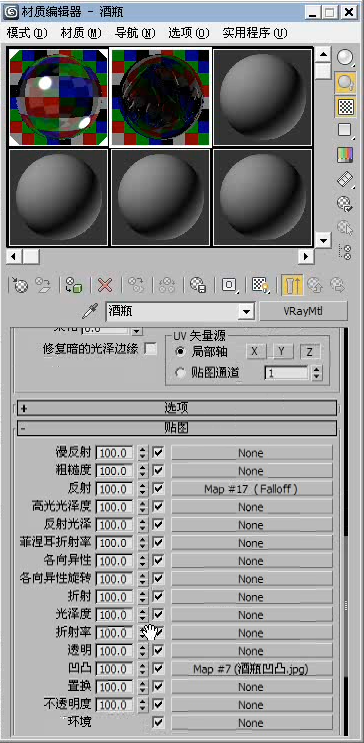Open the 导航(N) menu
Screen dimensions: 364x743
(x=135, y=33)
